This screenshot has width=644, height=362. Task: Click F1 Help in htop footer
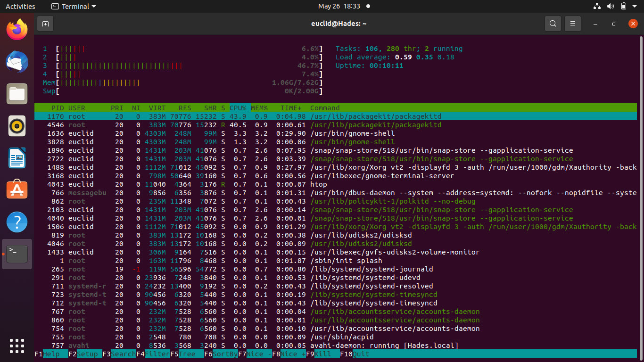click(x=51, y=354)
